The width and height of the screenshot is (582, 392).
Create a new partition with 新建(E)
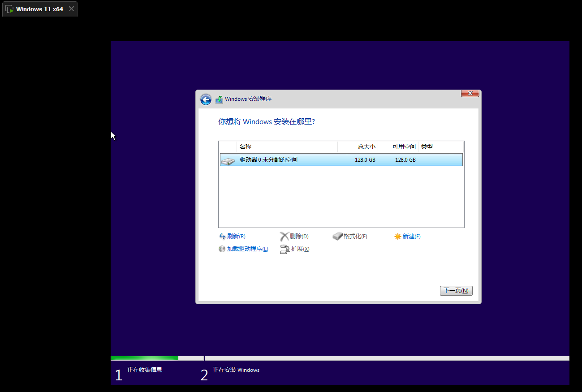click(411, 237)
